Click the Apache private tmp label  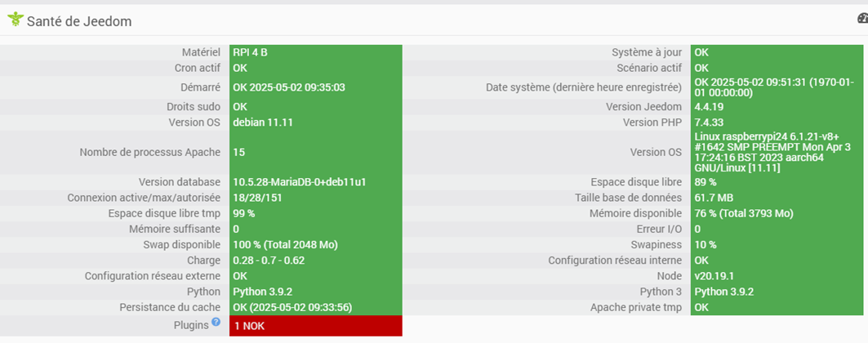coord(636,307)
